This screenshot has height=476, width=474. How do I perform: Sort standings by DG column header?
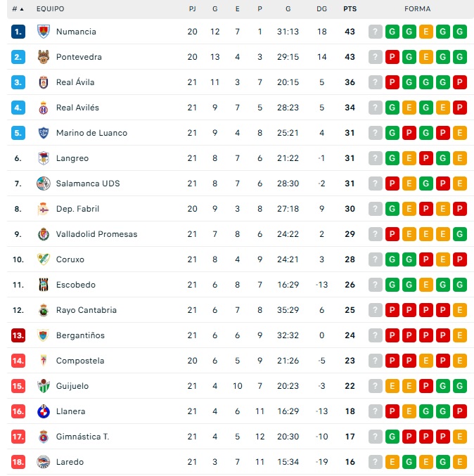click(321, 9)
